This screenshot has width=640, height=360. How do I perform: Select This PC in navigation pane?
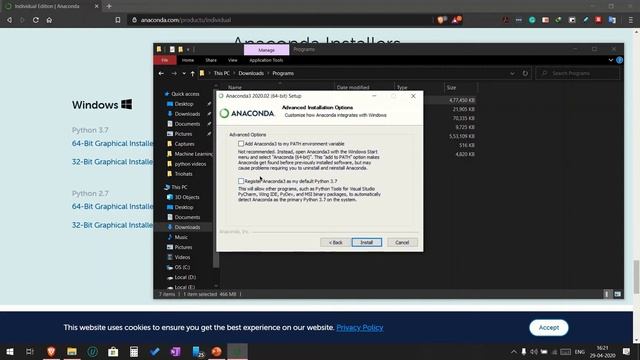click(179, 187)
